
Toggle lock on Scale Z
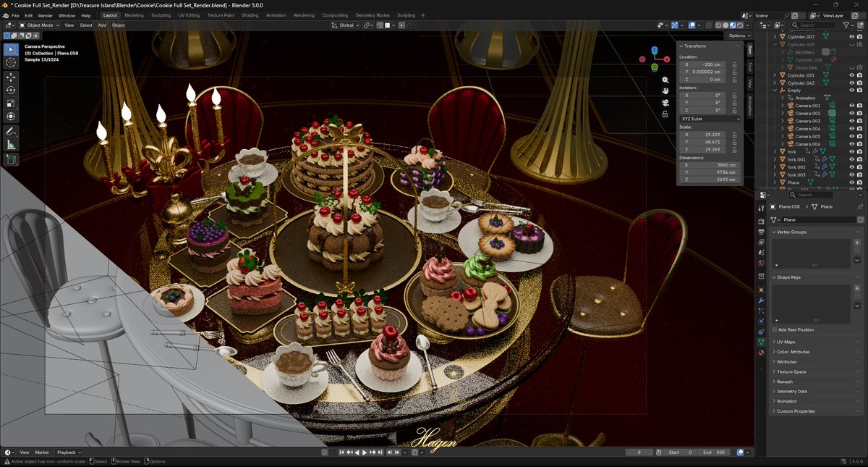click(x=735, y=148)
